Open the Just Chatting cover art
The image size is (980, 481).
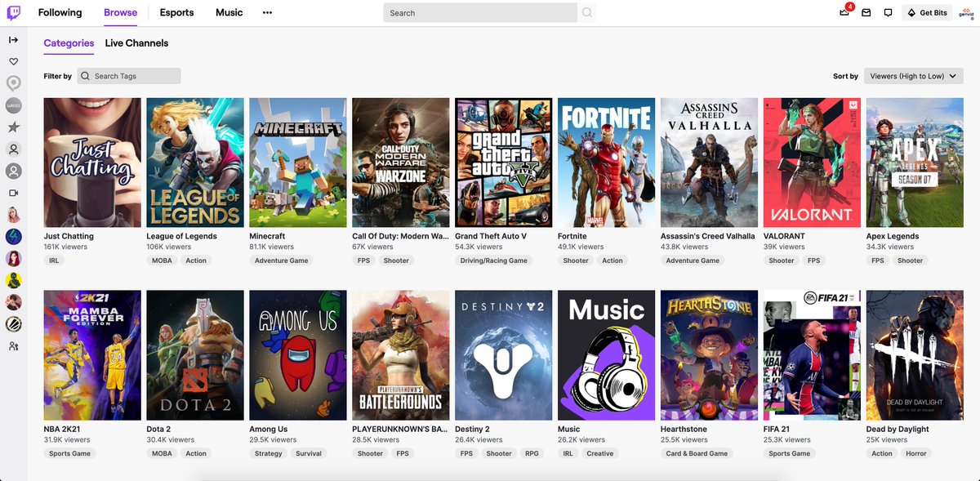point(92,163)
